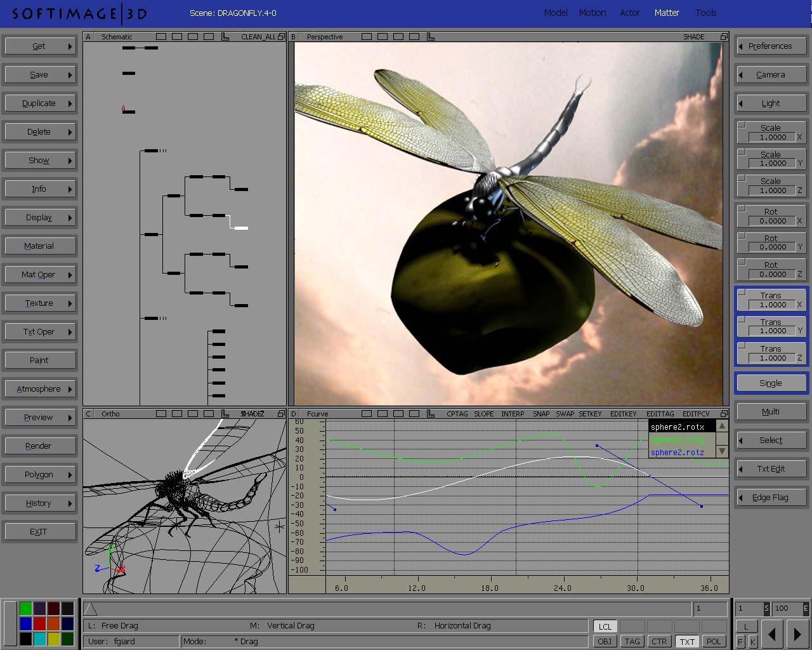The image size is (812, 650).
Task: Click the ruler icon in Schematic header
Action: click(x=225, y=37)
